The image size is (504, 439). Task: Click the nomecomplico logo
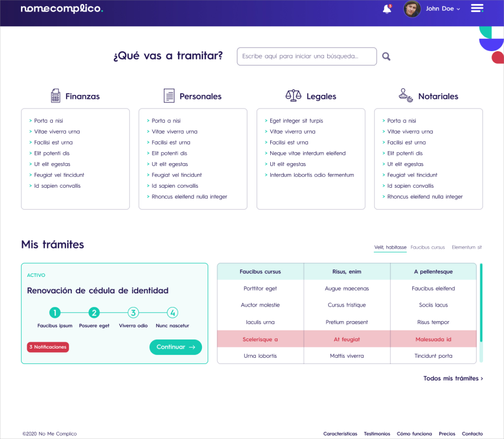[61, 9]
